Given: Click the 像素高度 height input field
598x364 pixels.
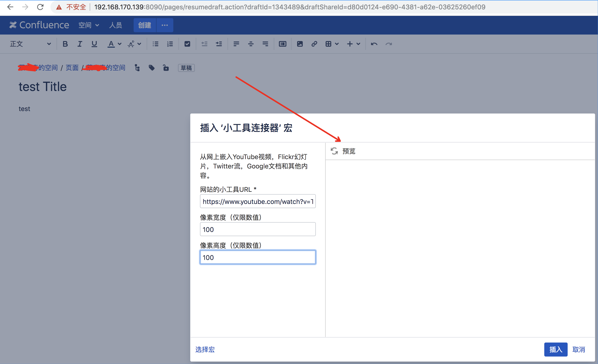Looking at the screenshot, I should click(258, 257).
